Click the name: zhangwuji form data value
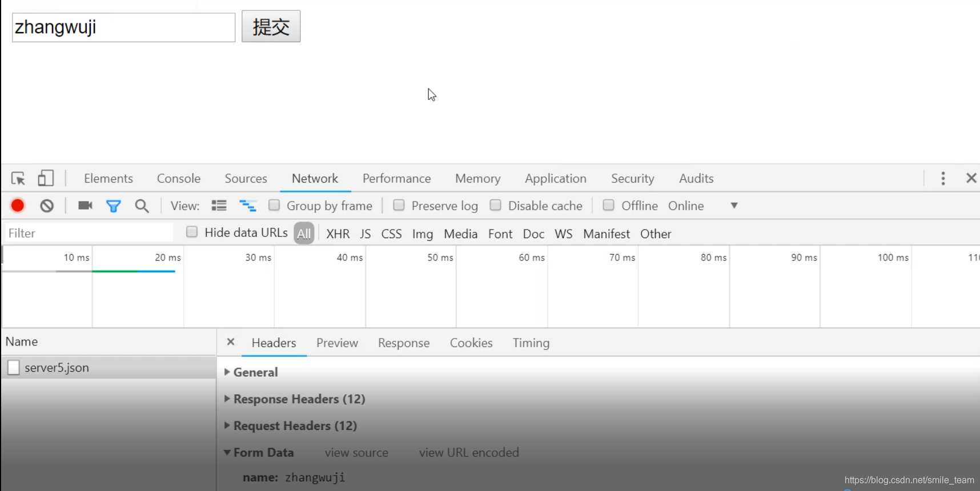Screen dimensions: 980x491 pos(294,478)
